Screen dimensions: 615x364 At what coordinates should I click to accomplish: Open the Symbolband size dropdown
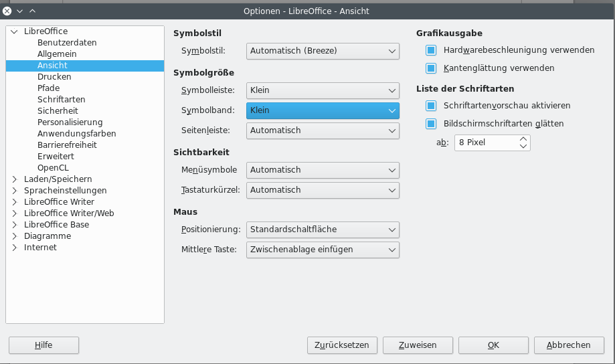tap(323, 110)
